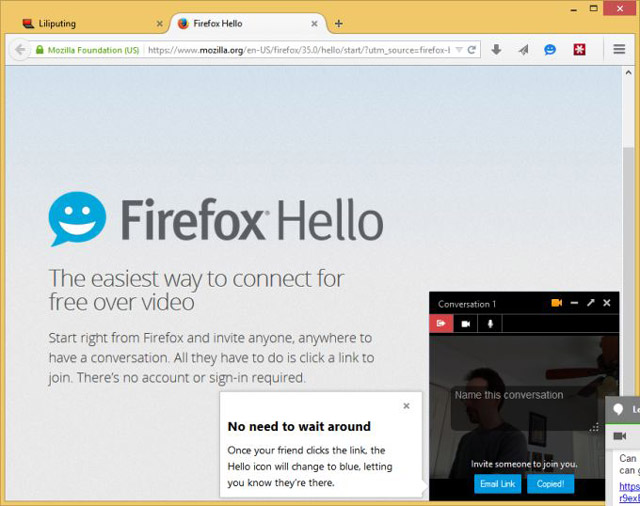Click the Copied! button
The image size is (640, 506).
(550, 484)
